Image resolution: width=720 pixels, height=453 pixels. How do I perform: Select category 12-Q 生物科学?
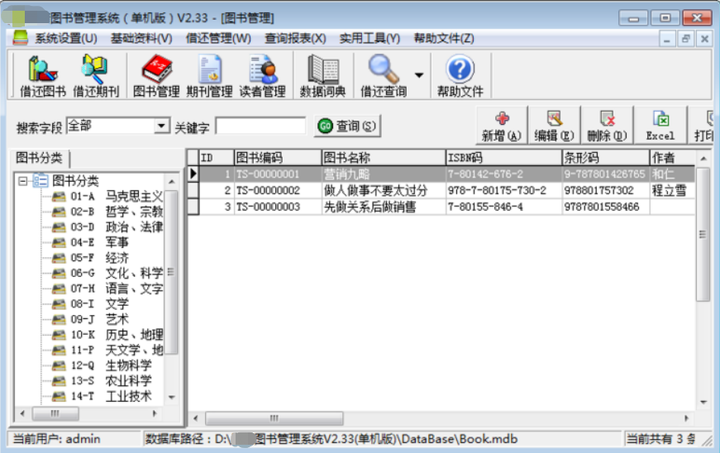(111, 365)
